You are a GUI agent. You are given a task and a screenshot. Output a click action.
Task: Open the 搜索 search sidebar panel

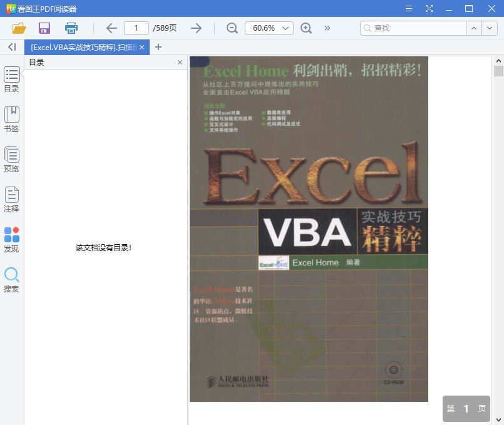point(11,280)
